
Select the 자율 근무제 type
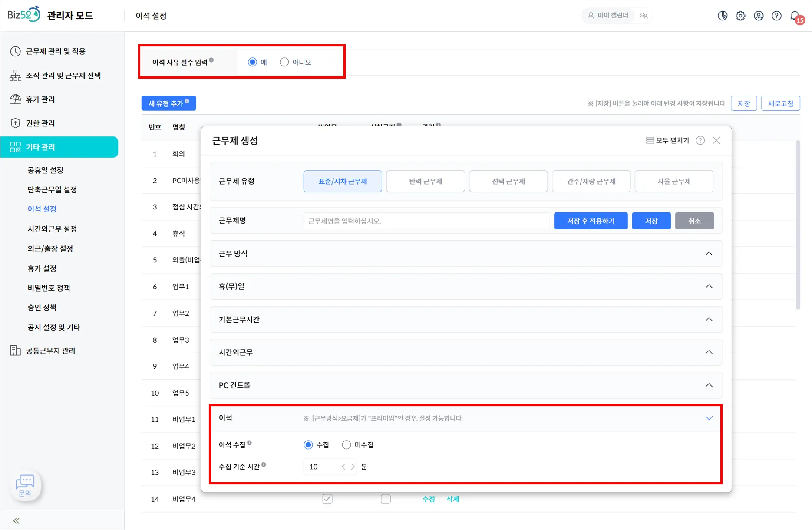674,181
